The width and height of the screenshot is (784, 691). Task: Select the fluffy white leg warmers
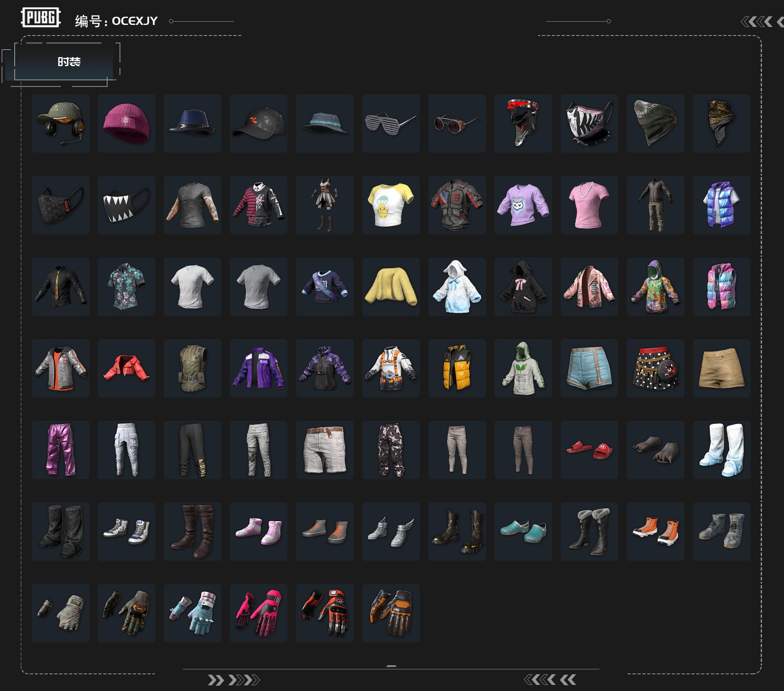pos(722,450)
